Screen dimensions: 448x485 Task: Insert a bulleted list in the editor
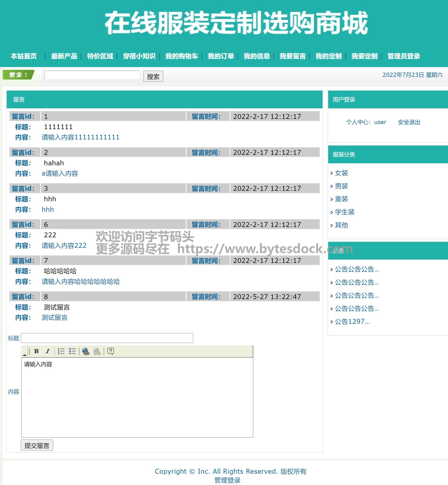pos(72,351)
